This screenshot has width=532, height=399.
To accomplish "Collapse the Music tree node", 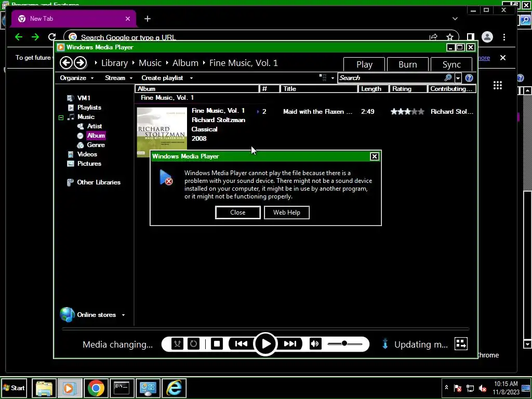I will tap(61, 117).
